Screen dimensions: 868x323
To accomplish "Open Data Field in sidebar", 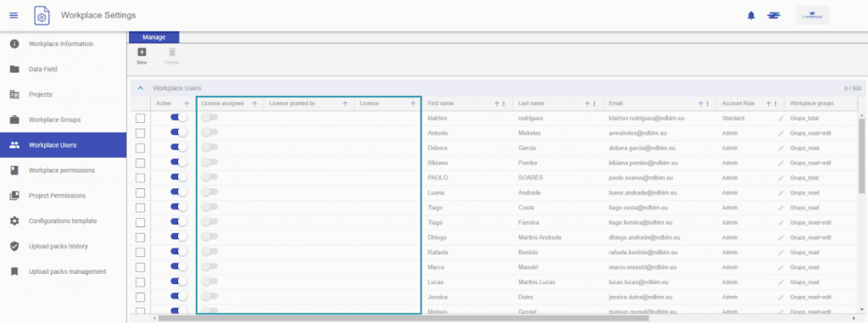I will coord(63,70).
